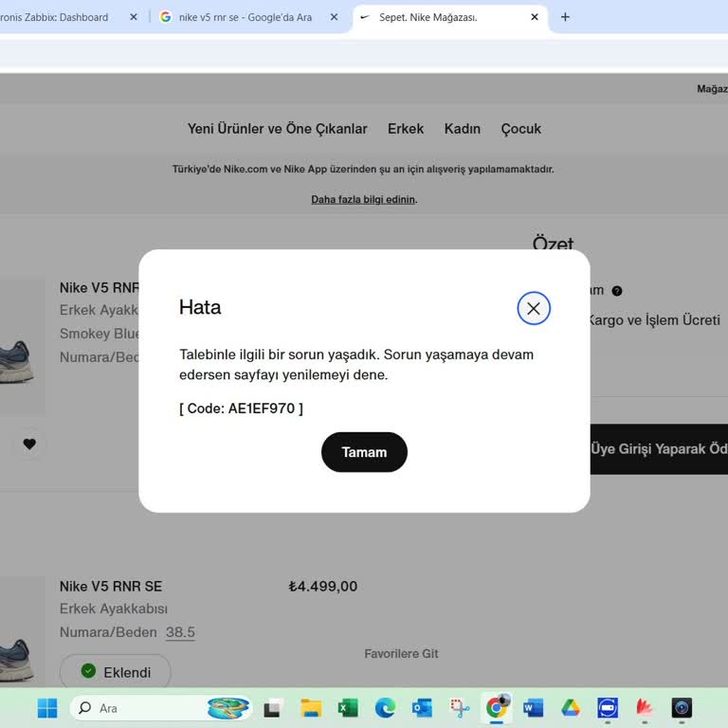Close the Zabbix Dashboard browser tab
Image resolution: width=728 pixels, height=728 pixels.
click(134, 17)
